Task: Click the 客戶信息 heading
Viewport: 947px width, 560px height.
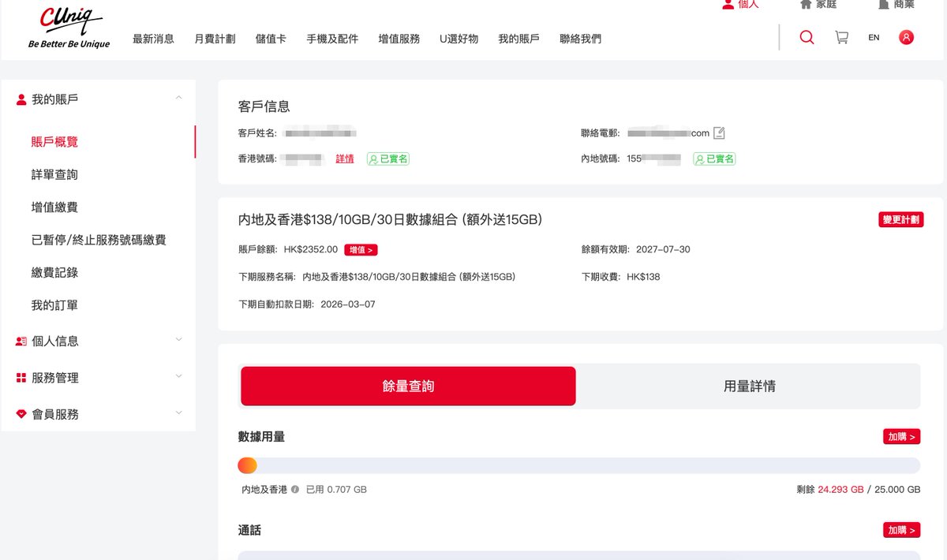Action: point(264,106)
